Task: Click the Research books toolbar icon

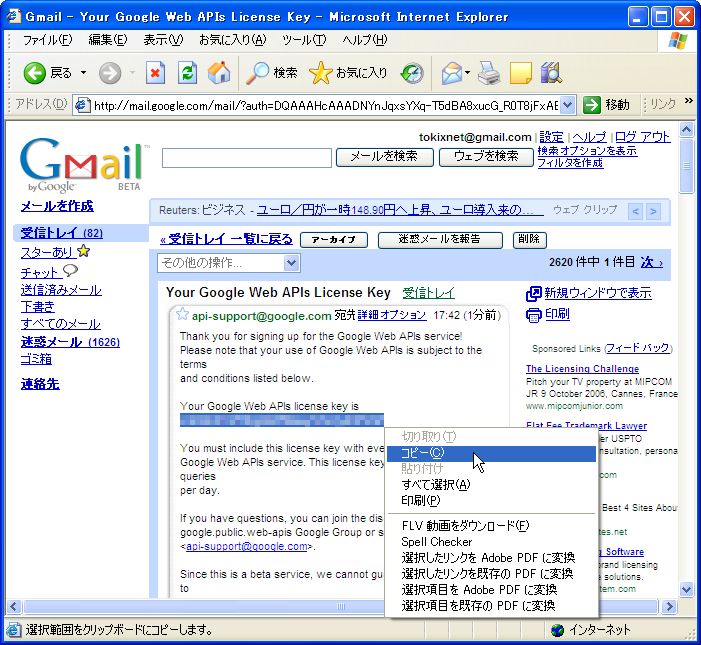Action: point(551,73)
